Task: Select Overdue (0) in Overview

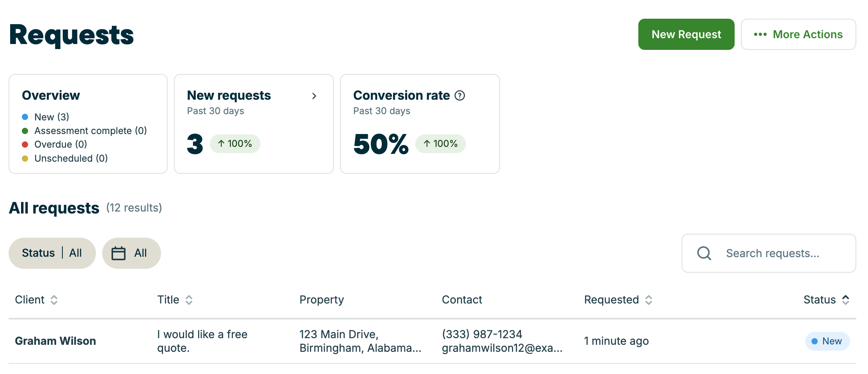Action: 55,145
